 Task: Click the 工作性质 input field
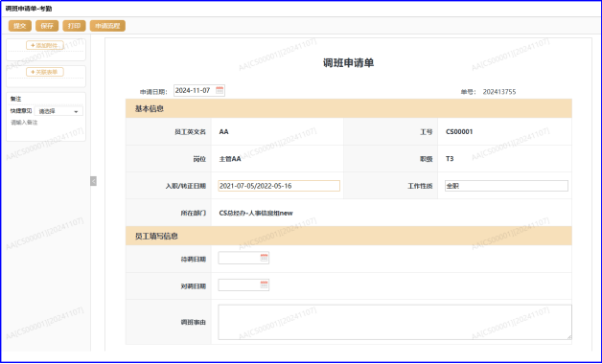[x=506, y=186]
